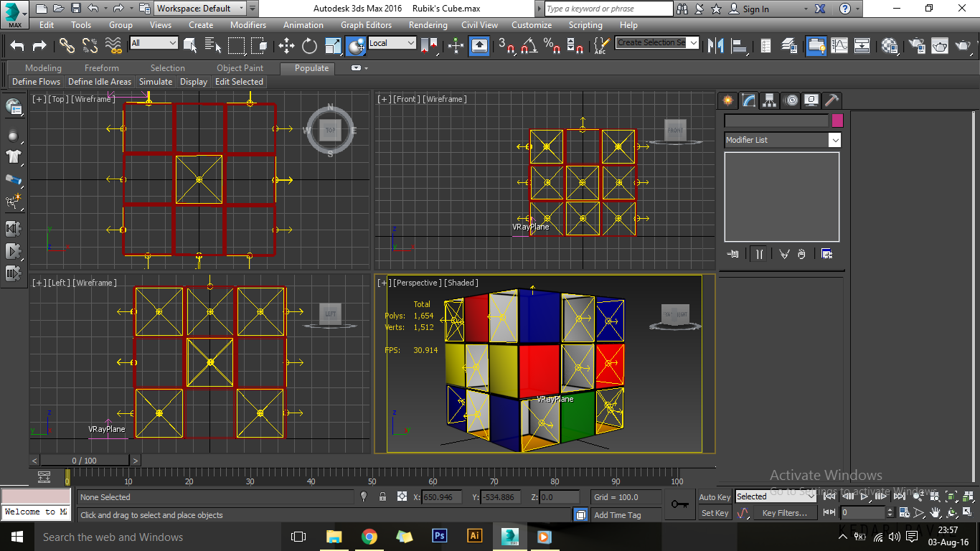Viewport: 980px width, 551px height.
Task: Open the Create Selection Set dropdown
Action: tap(657, 43)
